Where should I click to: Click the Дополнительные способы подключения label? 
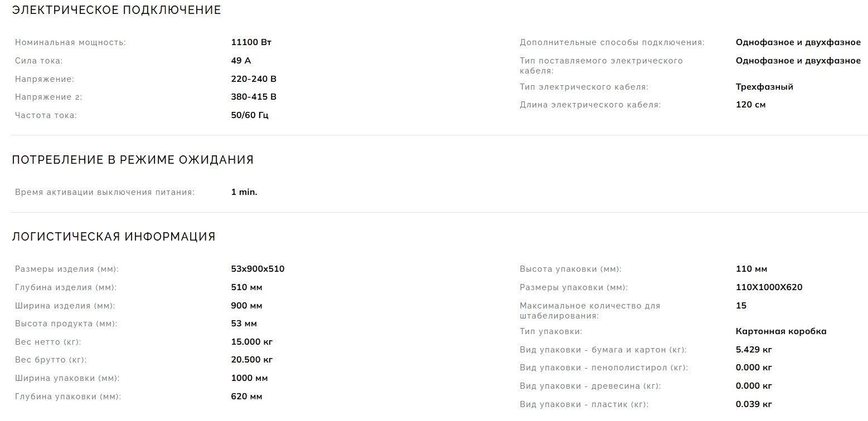pos(612,42)
